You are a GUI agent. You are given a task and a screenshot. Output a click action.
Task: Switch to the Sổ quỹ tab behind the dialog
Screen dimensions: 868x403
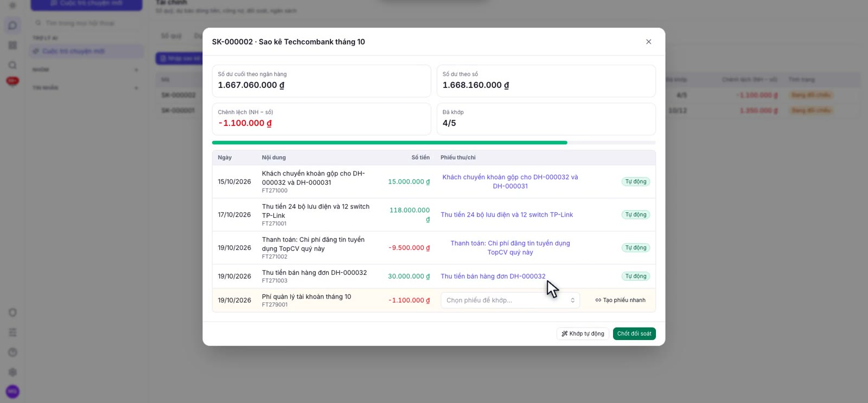[171, 36]
